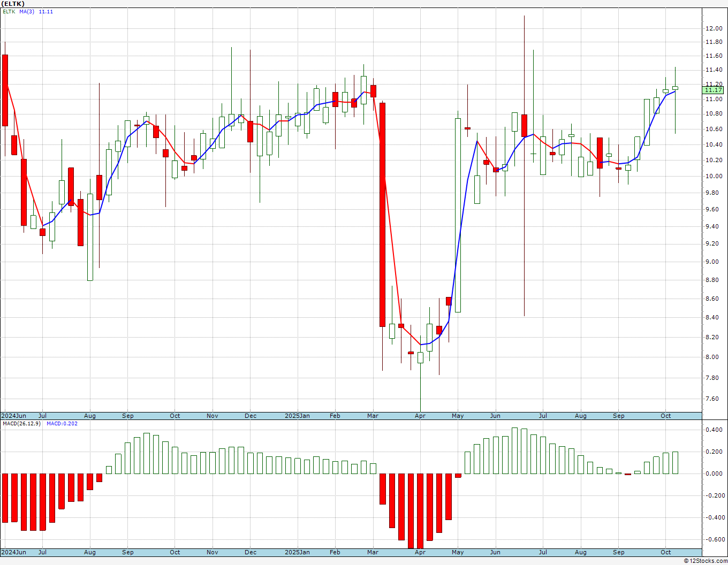
Task: Click the 12.00 price axis label
Action: click(714, 28)
